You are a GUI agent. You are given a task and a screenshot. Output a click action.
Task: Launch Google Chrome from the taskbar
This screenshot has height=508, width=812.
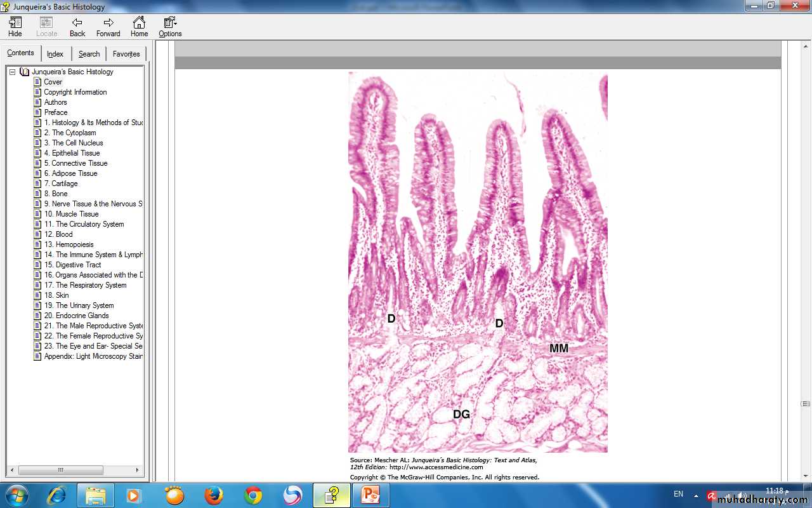253,495
